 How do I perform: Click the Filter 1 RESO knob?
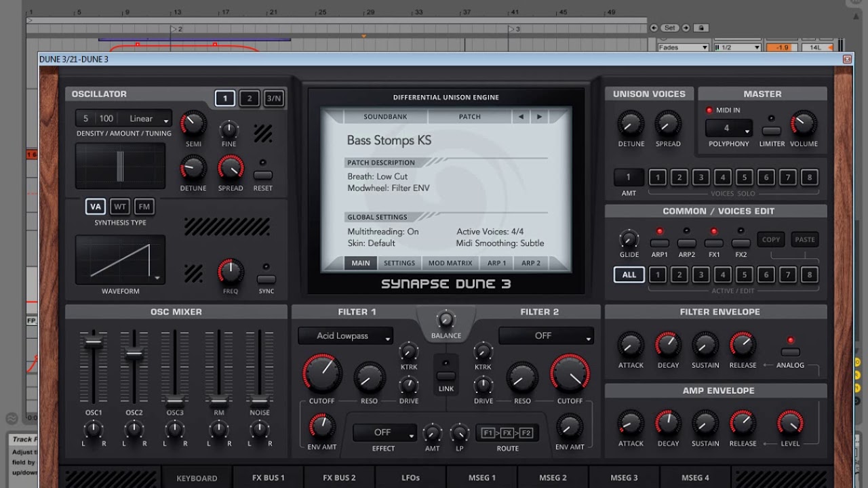pos(370,378)
